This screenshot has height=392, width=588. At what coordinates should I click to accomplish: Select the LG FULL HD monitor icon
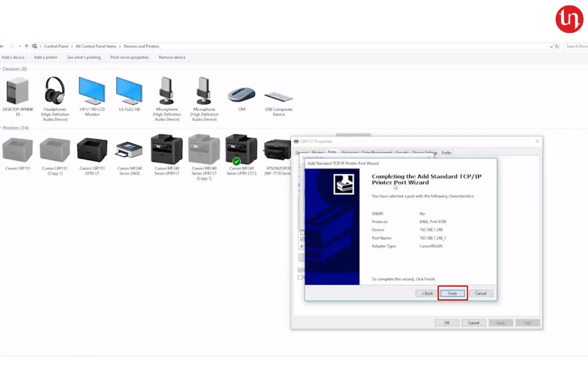click(x=129, y=91)
